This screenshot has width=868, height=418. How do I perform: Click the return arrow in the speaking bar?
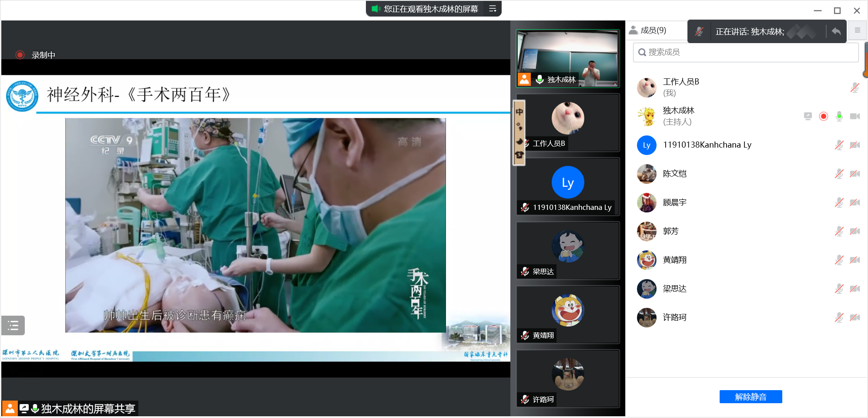click(x=836, y=31)
